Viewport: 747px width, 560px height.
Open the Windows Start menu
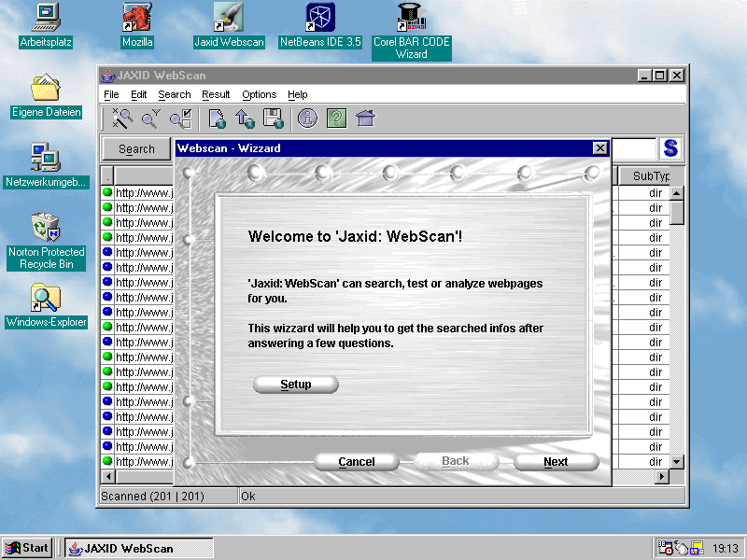pyautogui.click(x=27, y=548)
